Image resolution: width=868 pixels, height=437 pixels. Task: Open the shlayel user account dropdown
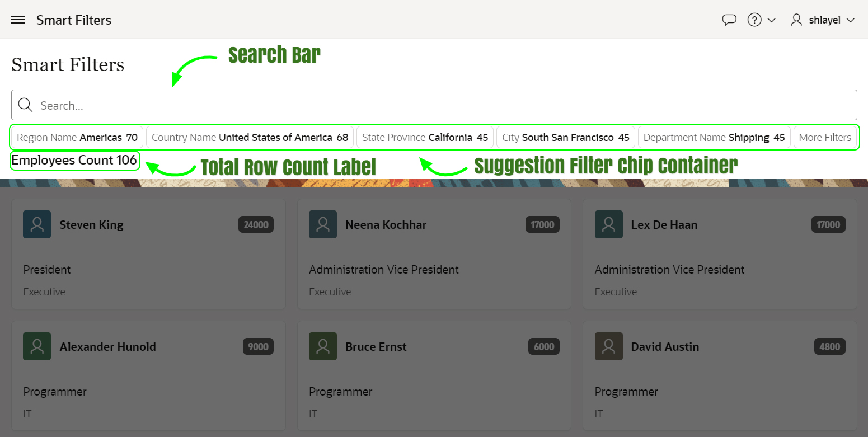pos(823,20)
